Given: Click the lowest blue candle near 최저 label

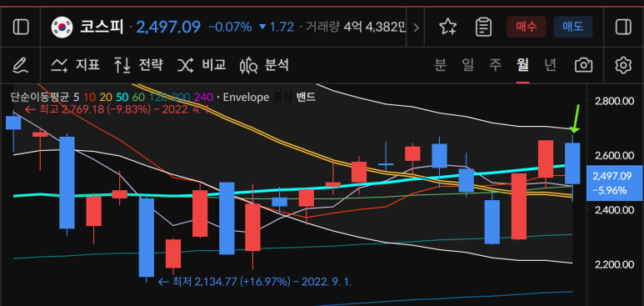Looking at the screenshot, I should tap(147, 238).
